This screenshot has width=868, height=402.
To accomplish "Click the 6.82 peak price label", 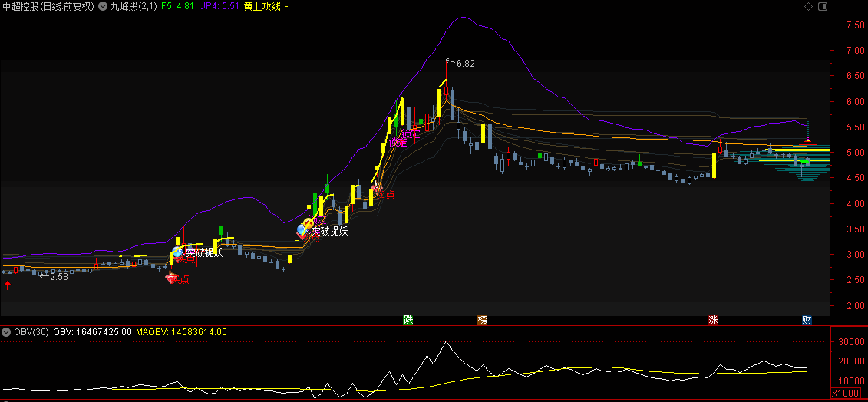I will 465,64.
